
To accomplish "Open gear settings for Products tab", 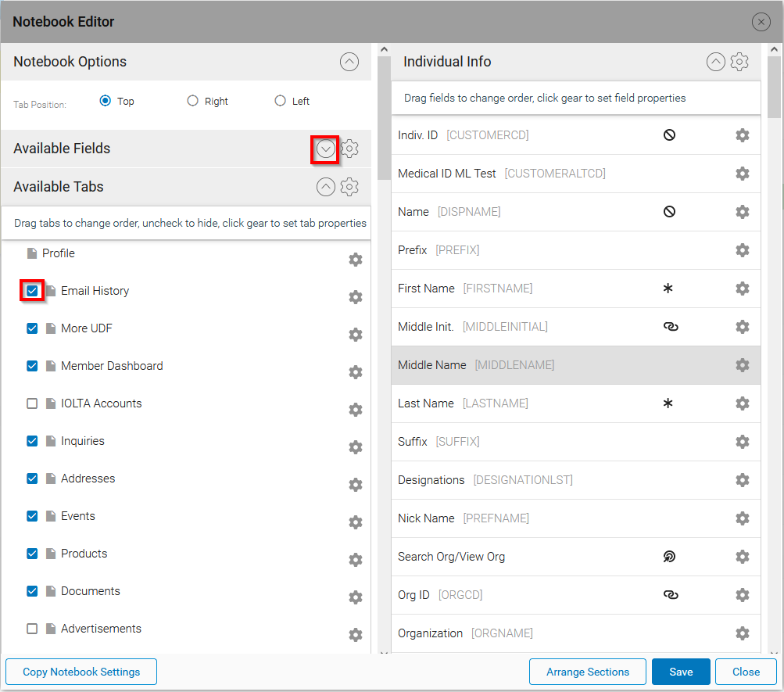I will tap(356, 560).
